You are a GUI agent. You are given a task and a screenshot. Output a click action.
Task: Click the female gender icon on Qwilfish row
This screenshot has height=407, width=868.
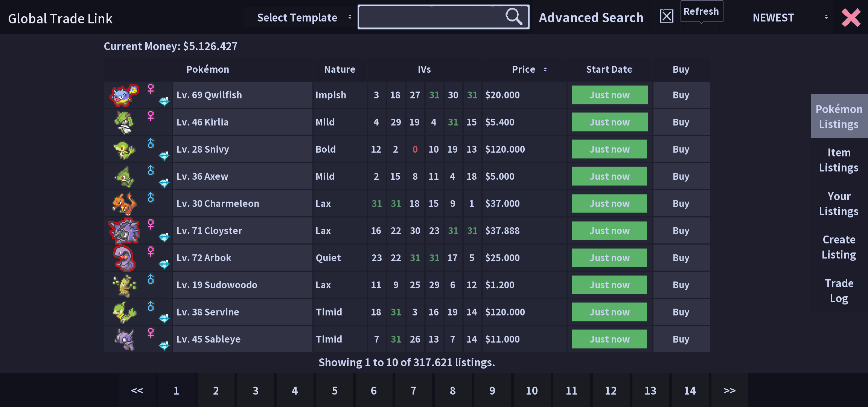pyautogui.click(x=151, y=89)
